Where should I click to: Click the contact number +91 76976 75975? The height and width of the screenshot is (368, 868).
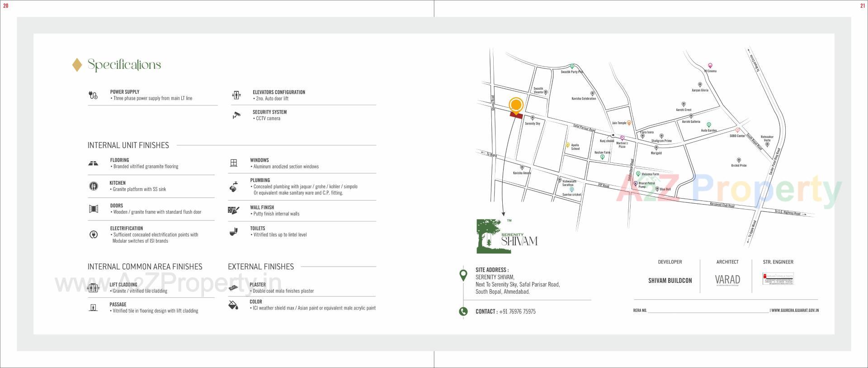517,311
